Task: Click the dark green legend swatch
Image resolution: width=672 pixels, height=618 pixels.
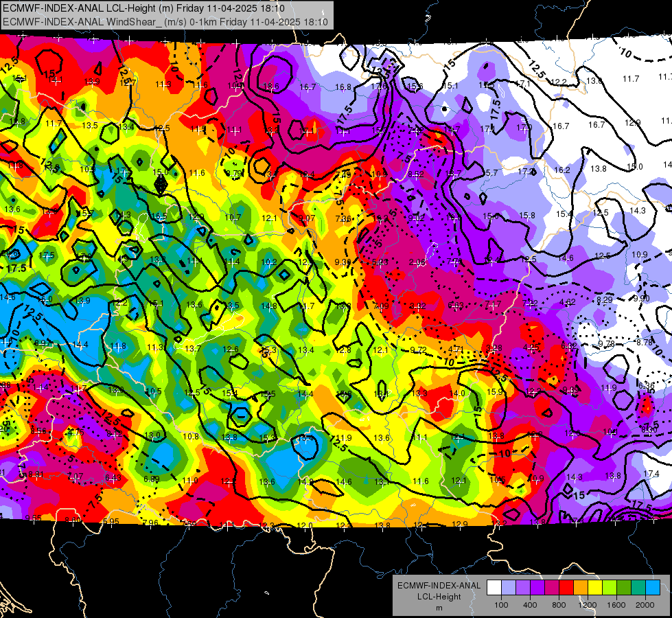Action: coord(624,588)
